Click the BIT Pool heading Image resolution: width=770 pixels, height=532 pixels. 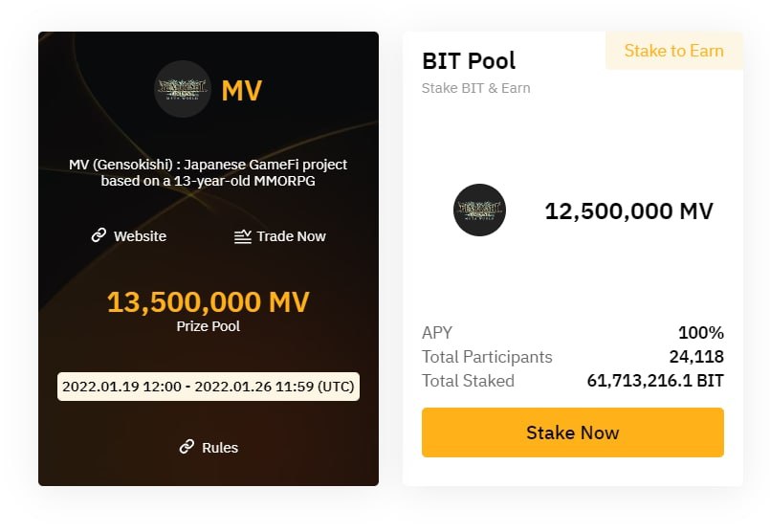pos(469,61)
